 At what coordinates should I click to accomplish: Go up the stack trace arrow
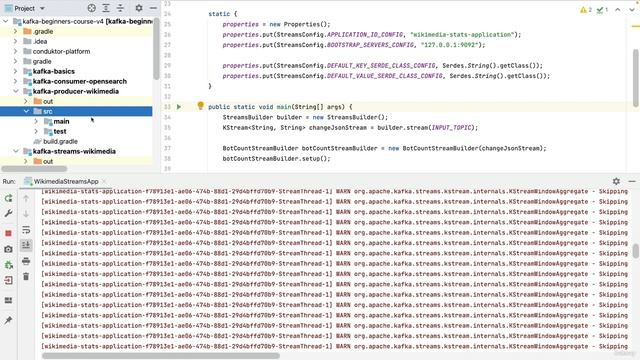(x=26, y=198)
